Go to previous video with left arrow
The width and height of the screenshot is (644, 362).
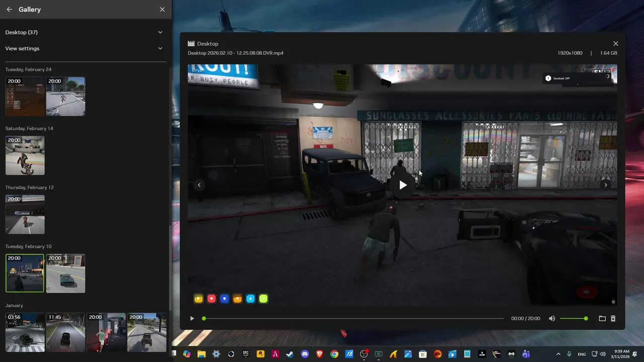tap(199, 185)
